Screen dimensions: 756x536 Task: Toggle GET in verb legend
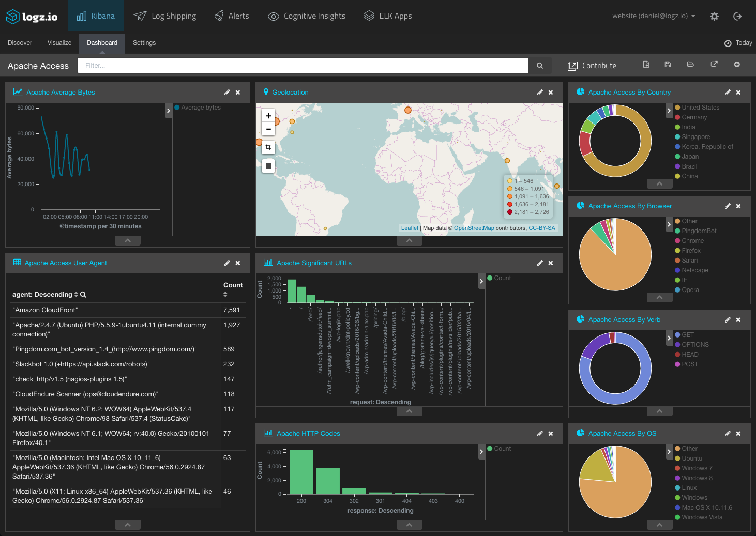(x=684, y=335)
